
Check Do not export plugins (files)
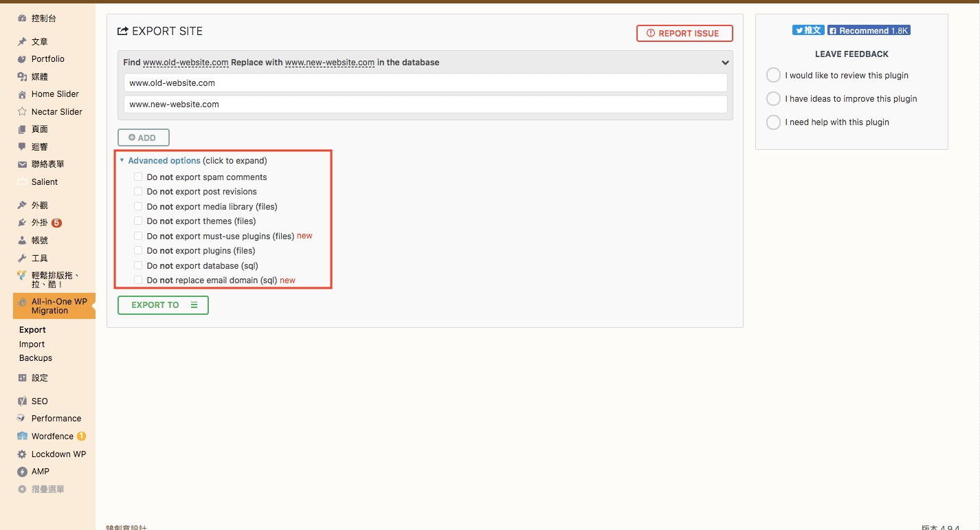click(138, 250)
